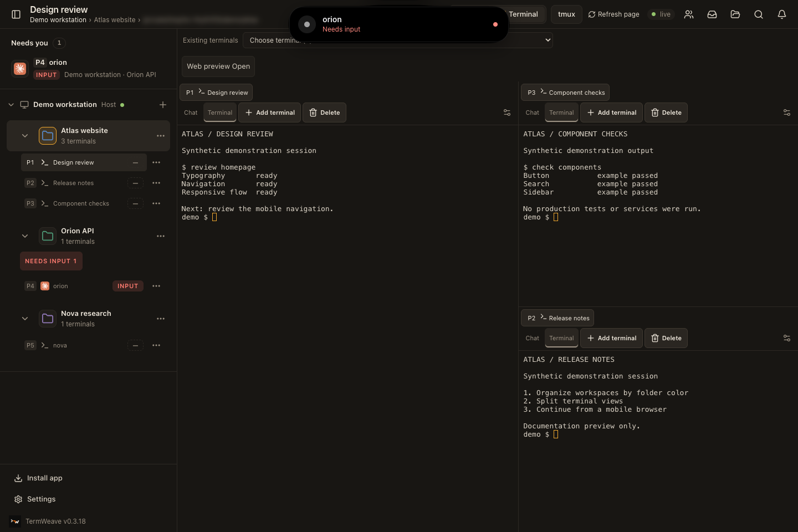Viewport: 798px width, 532px height.
Task: Click Install app in sidebar
Action: 38,478
